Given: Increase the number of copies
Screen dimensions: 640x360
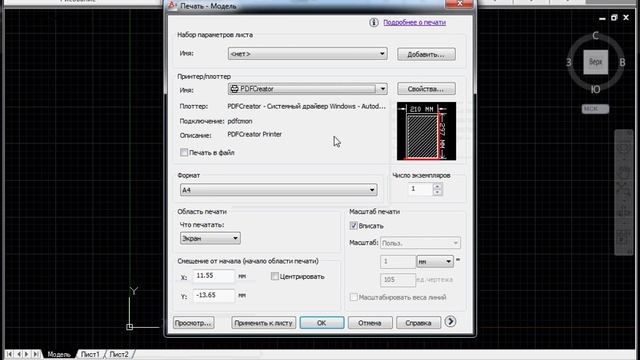Looking at the screenshot, I should click(438, 186).
